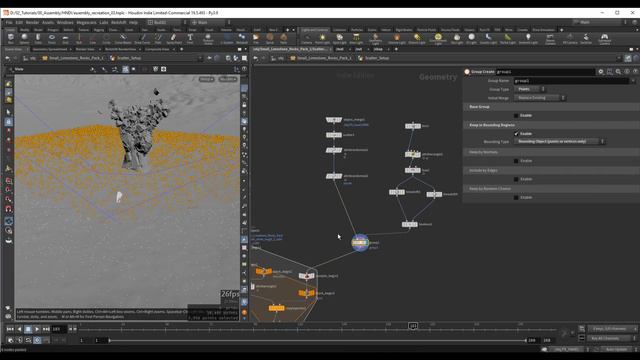Open the Group Type dropdown
This screenshot has width=640, height=360.
530,89
